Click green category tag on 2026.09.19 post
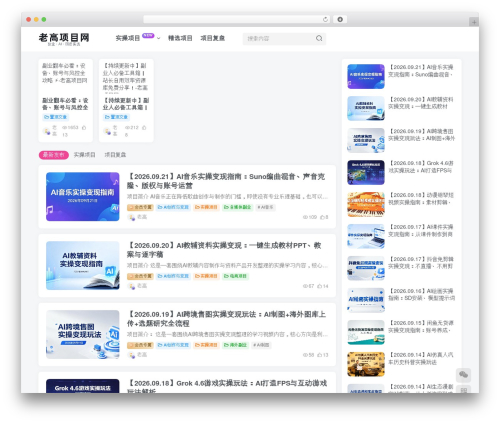Screen dimensions: 500x423 (235, 345)
